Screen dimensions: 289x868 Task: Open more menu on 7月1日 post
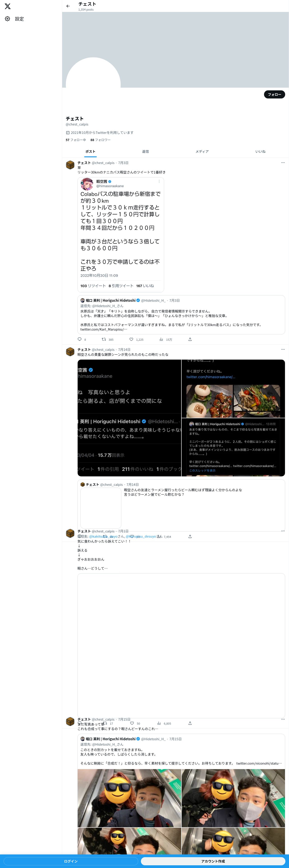point(283,531)
